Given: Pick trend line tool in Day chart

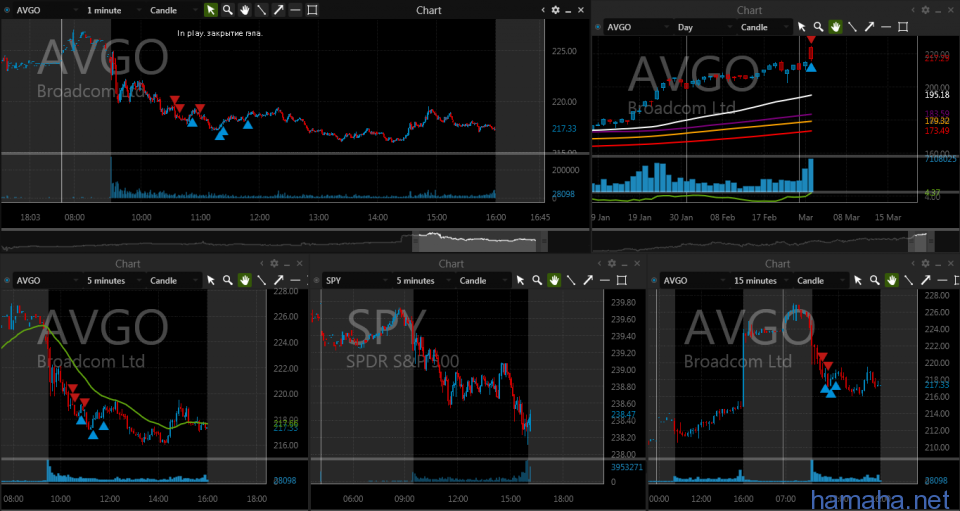Looking at the screenshot, I should 852,27.
